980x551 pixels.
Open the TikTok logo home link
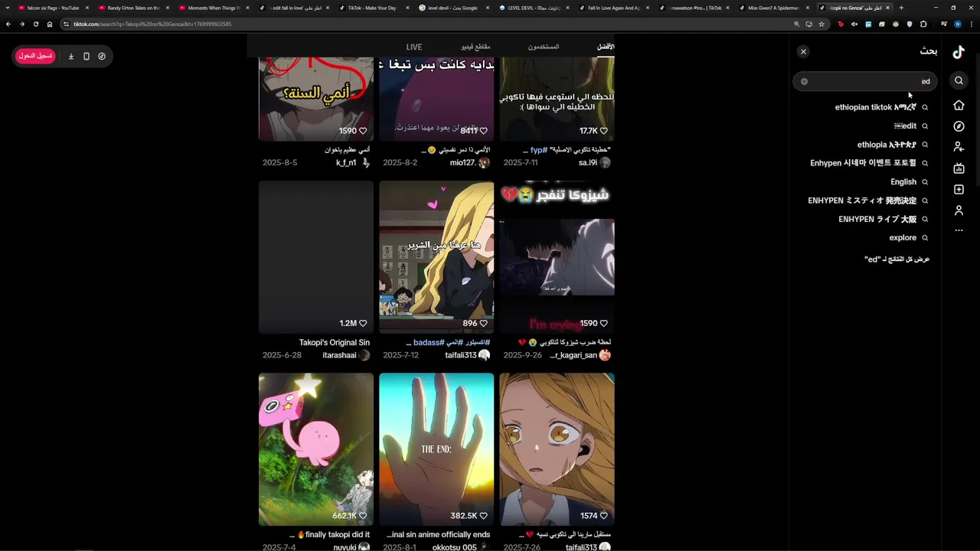[x=959, y=52]
